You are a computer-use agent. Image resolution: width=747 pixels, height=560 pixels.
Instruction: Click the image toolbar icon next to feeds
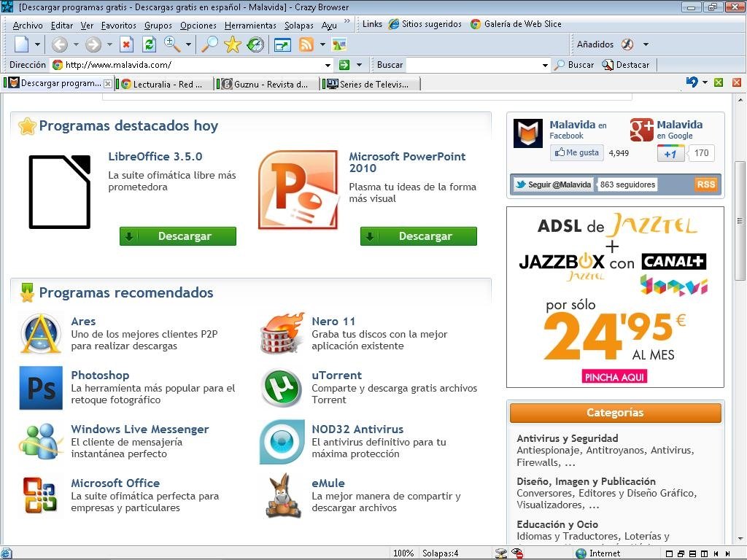pos(339,44)
